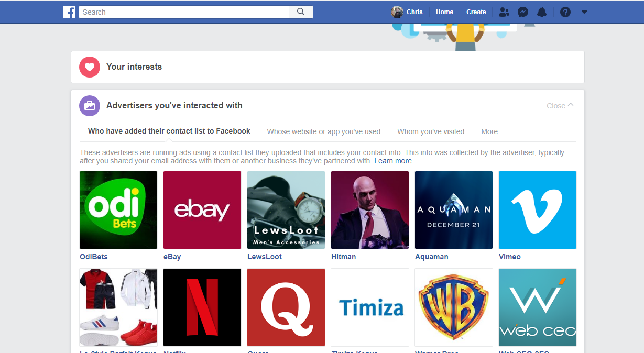Click into the Facebook Search field
This screenshot has width=644, height=353.
[183, 12]
